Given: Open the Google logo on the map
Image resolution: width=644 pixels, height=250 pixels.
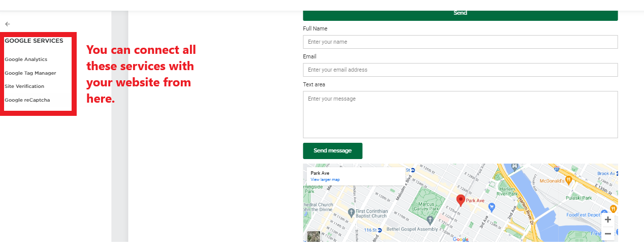Looking at the screenshot, I should pyautogui.click(x=461, y=239).
